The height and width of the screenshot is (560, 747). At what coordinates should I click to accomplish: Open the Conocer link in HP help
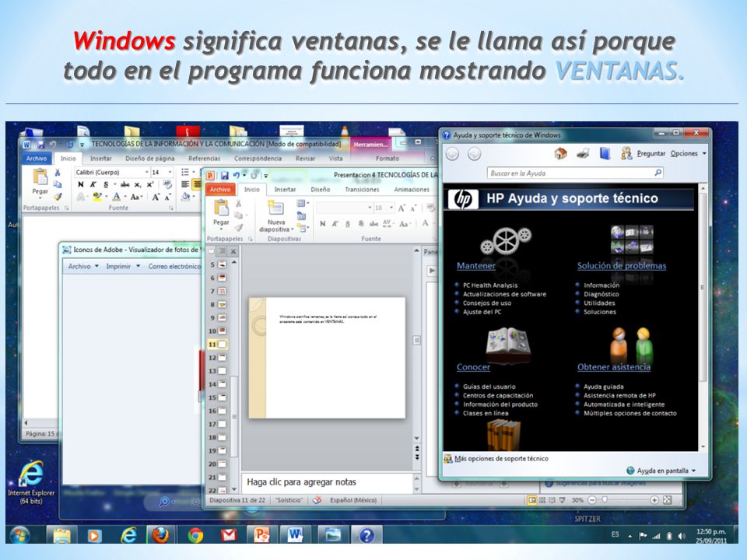coord(473,367)
